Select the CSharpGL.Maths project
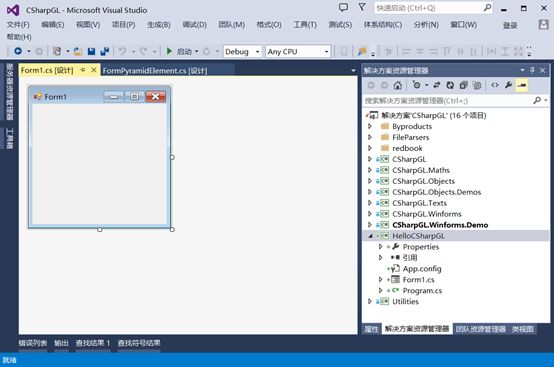The width and height of the screenshot is (554, 367). tap(421, 170)
